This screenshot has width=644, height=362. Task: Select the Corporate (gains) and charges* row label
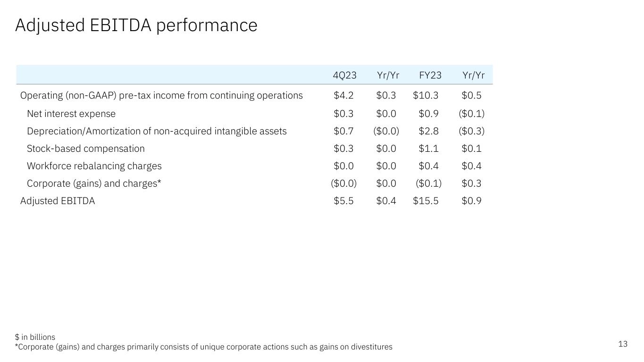tap(94, 183)
